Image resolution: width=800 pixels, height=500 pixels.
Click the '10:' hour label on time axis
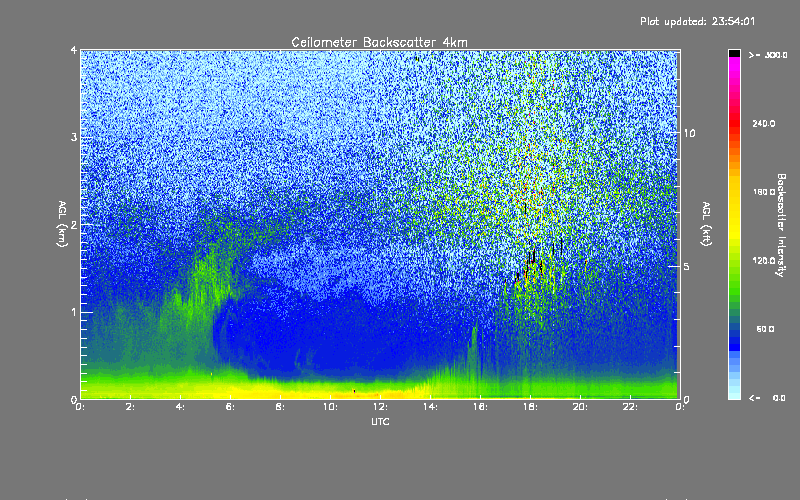point(330,407)
